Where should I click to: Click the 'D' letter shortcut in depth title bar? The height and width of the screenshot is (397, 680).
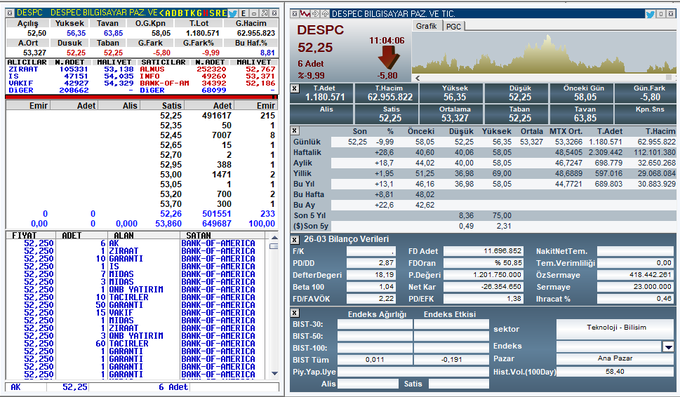173,13
